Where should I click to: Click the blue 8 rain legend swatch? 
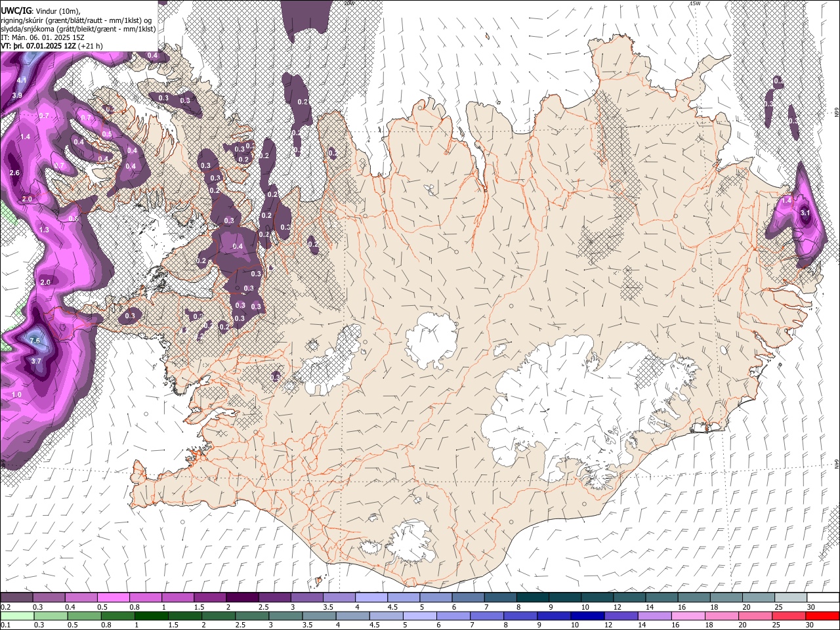pyautogui.click(x=520, y=616)
